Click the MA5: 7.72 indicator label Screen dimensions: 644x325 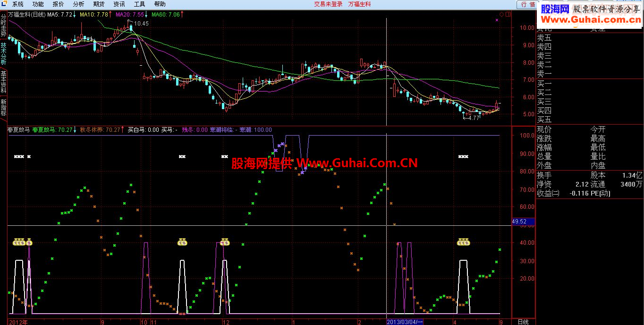click(x=59, y=15)
